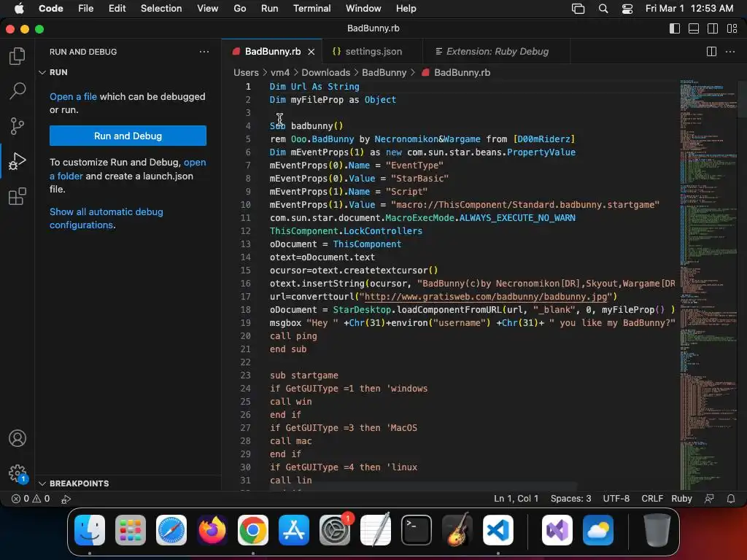
Task: Open editor More Actions ellipsis
Action: (729, 52)
